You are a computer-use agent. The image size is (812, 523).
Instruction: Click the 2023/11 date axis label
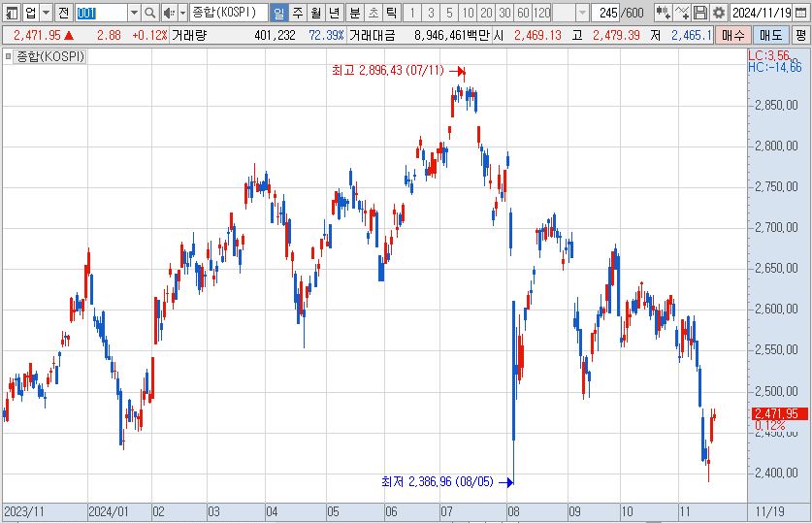[24, 512]
